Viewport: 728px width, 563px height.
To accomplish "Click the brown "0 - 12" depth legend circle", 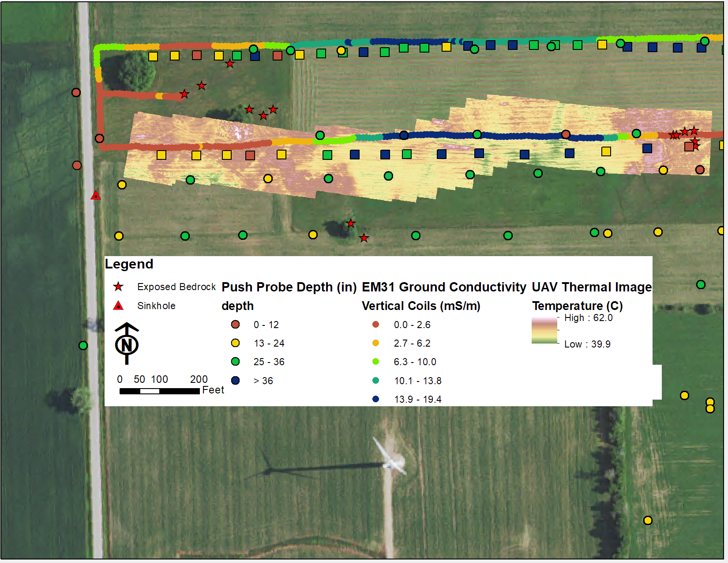I will (x=235, y=325).
